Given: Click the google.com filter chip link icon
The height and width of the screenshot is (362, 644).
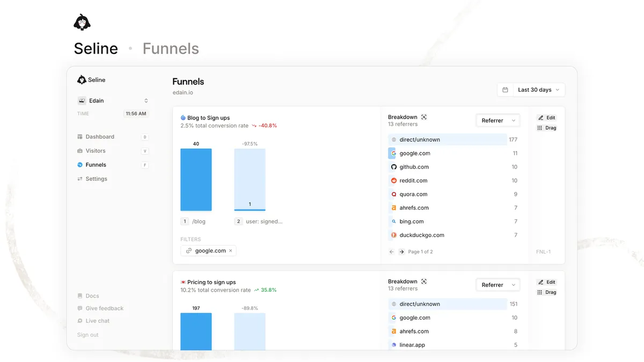Looking at the screenshot, I should 189,250.
